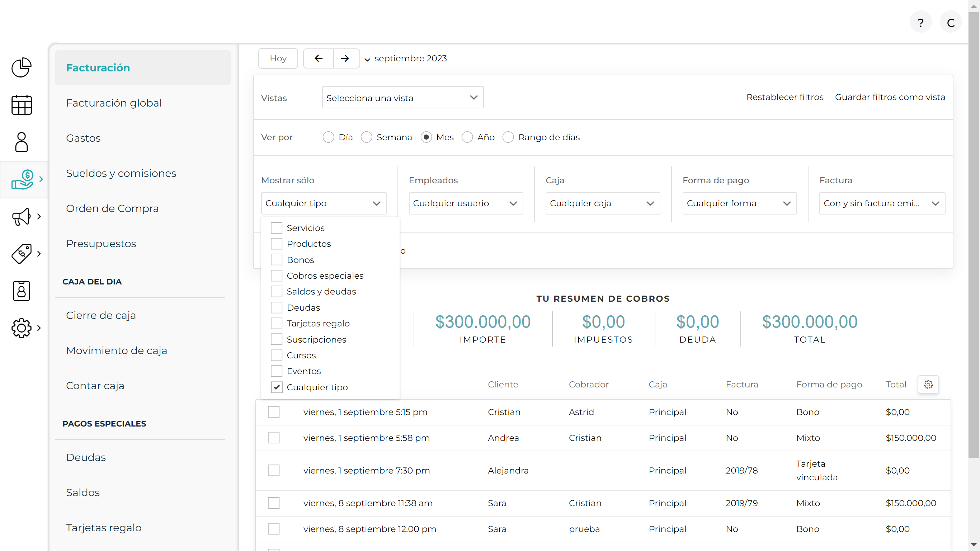Screen dimensions: 980x551
Task: Click Guardar filtros como vista link
Action: click(x=890, y=97)
